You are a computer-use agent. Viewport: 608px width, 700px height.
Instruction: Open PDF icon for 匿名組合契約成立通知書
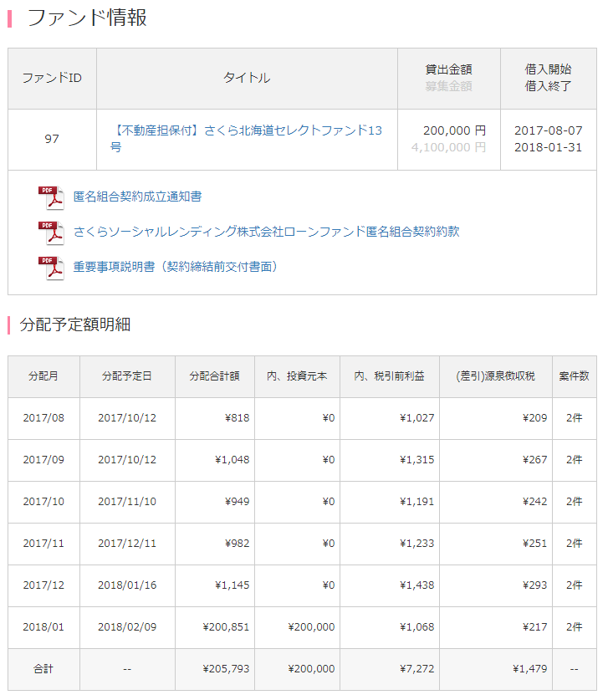click(51, 197)
